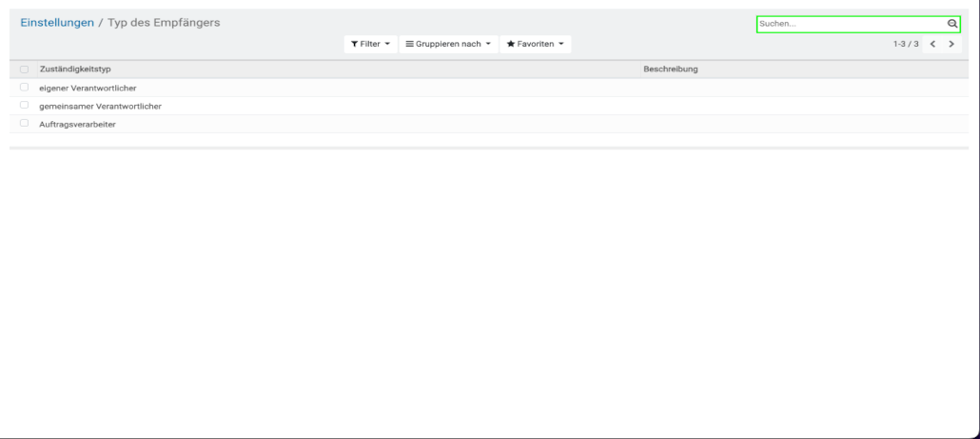
Task: Expand the Filter dropdown caret
Action: click(387, 45)
